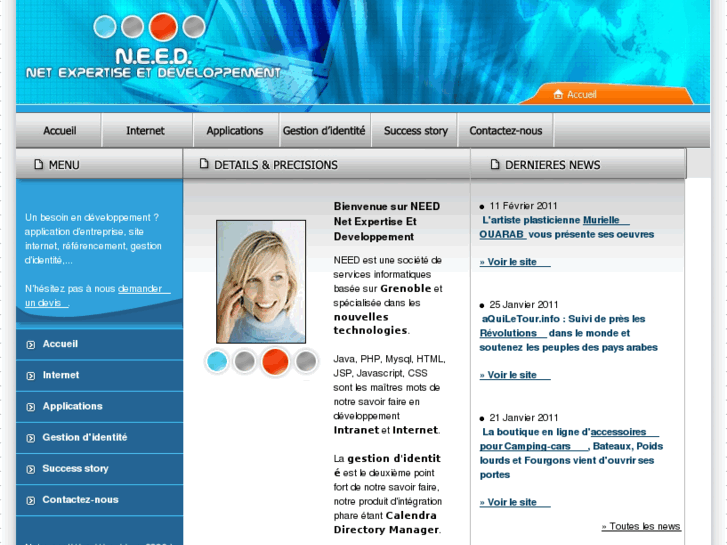Open the Révolutions link in 25 Janvier news
Viewport: 727px width, 545px height.
click(512, 333)
